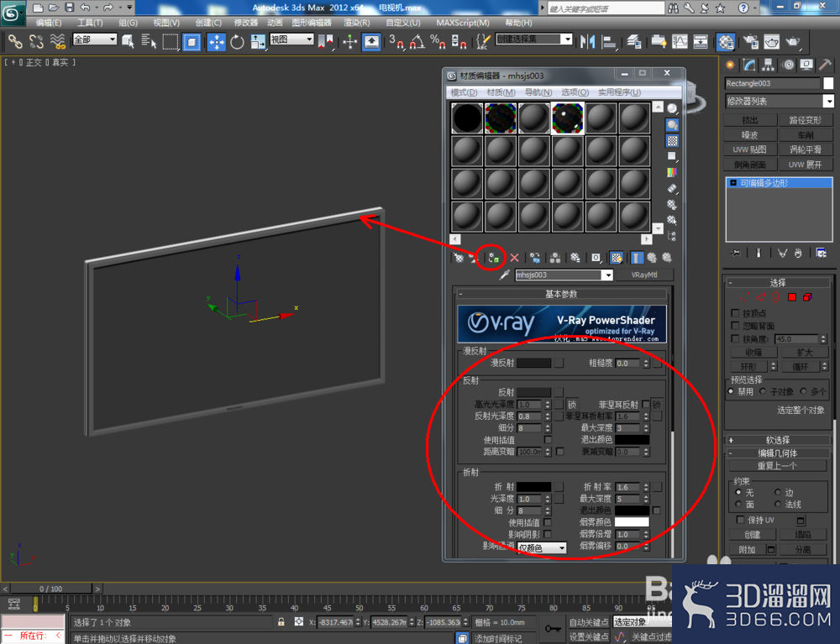Click Go to Parent icon
The image size is (840, 644).
pos(652,258)
